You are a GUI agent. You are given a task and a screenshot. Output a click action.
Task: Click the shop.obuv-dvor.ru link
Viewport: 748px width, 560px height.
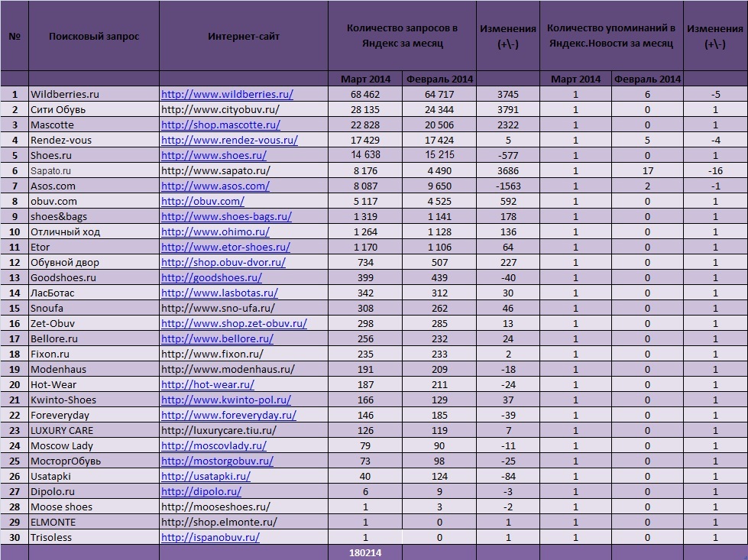[223, 262]
